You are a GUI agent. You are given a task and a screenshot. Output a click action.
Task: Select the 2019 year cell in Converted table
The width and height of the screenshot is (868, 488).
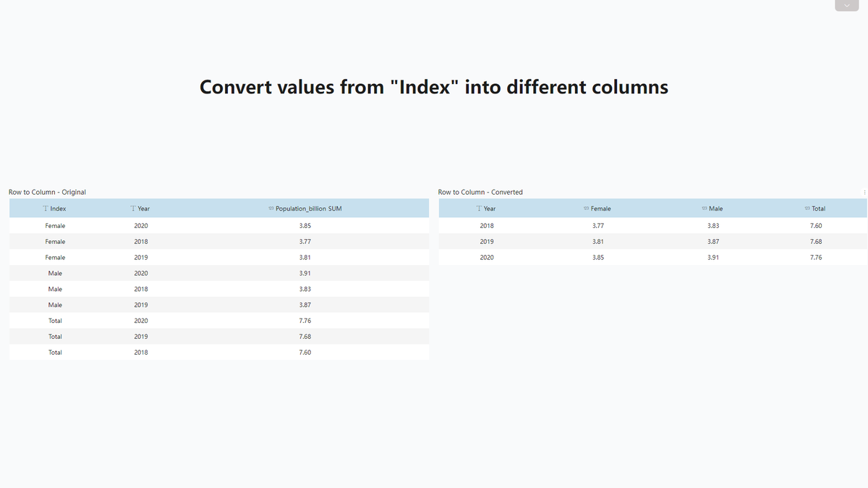(x=487, y=242)
